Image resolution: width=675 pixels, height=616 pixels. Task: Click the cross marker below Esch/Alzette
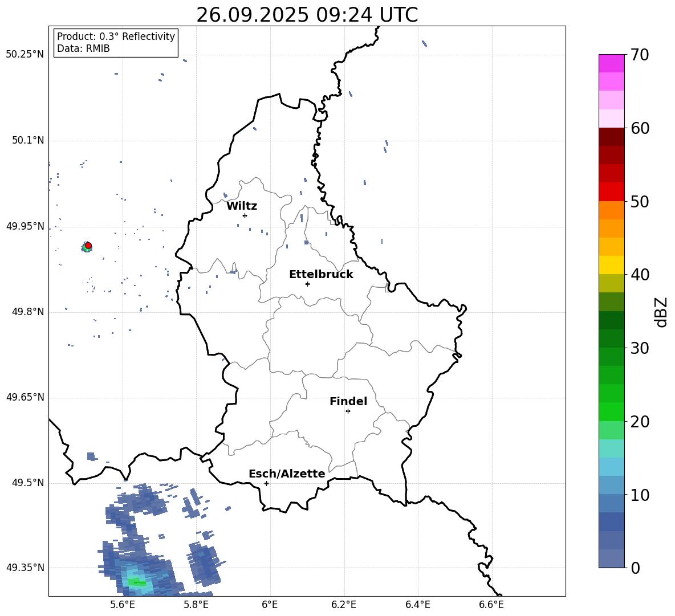pos(266,483)
